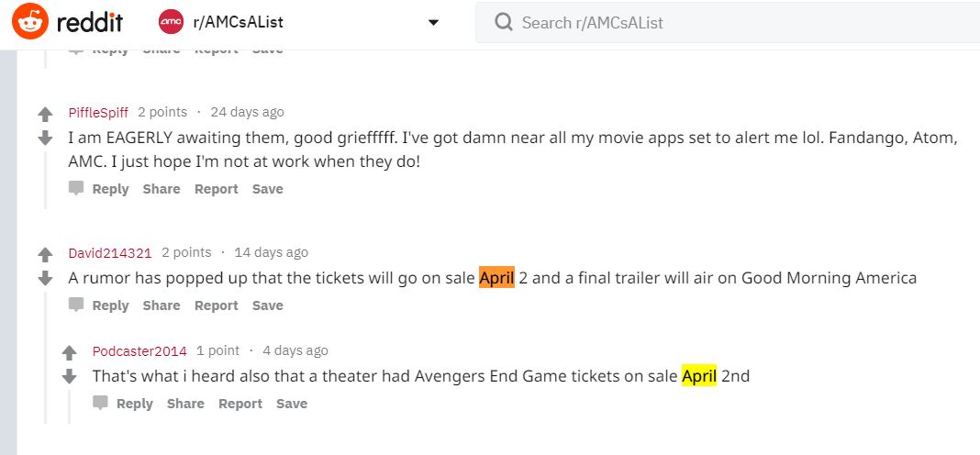Downvote Podcaster2014's reply
The height and width of the screenshot is (455, 980).
tap(69, 376)
